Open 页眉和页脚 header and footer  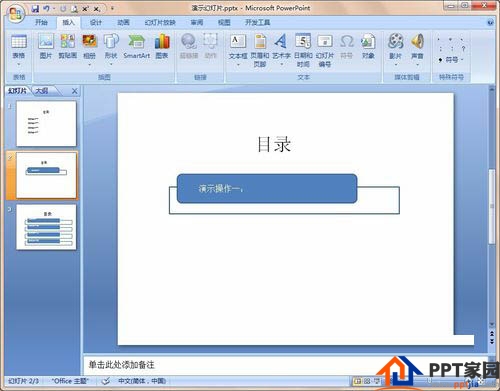tap(260, 50)
